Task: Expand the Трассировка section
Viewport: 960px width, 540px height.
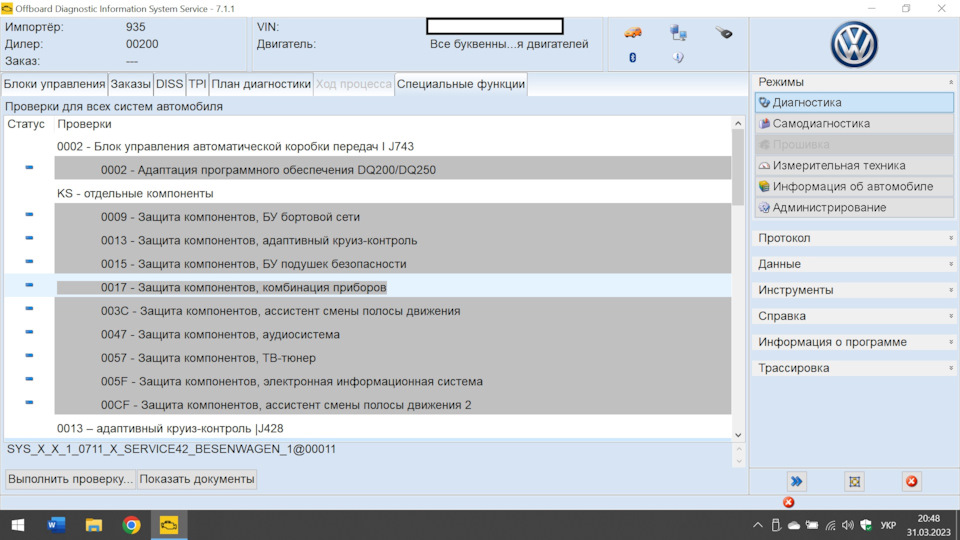Action: pyautogui.click(x=854, y=368)
